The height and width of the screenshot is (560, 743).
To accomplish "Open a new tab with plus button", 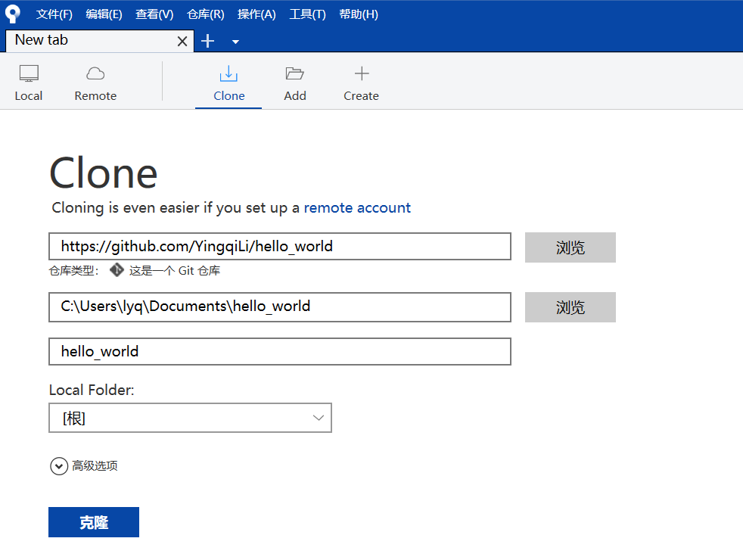I will coord(207,41).
